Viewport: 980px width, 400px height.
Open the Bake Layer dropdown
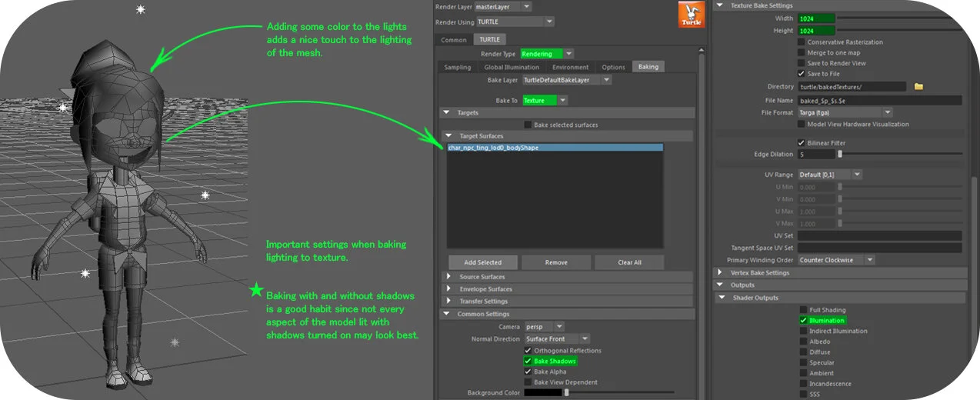coord(567,80)
